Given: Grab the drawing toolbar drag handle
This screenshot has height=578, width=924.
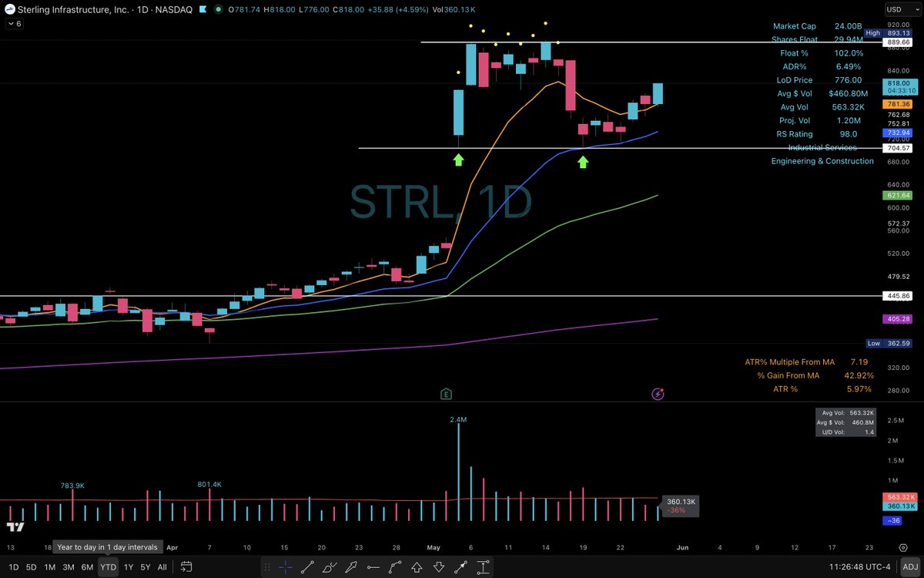Looking at the screenshot, I should coord(267,567).
